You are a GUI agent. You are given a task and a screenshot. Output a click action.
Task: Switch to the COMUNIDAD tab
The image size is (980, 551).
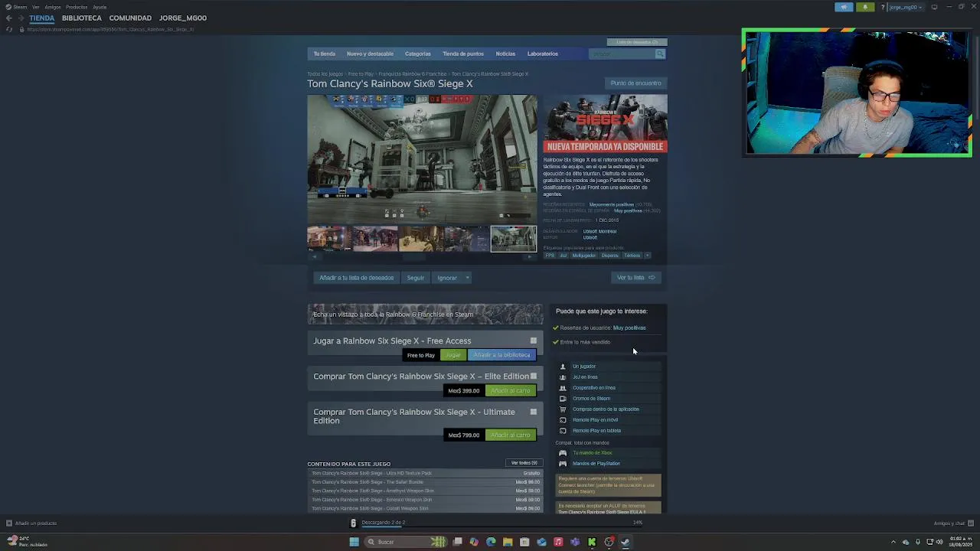point(130,18)
